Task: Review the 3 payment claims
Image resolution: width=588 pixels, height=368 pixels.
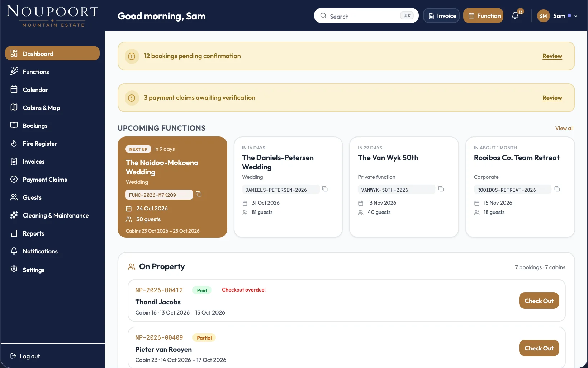Action: [552, 98]
